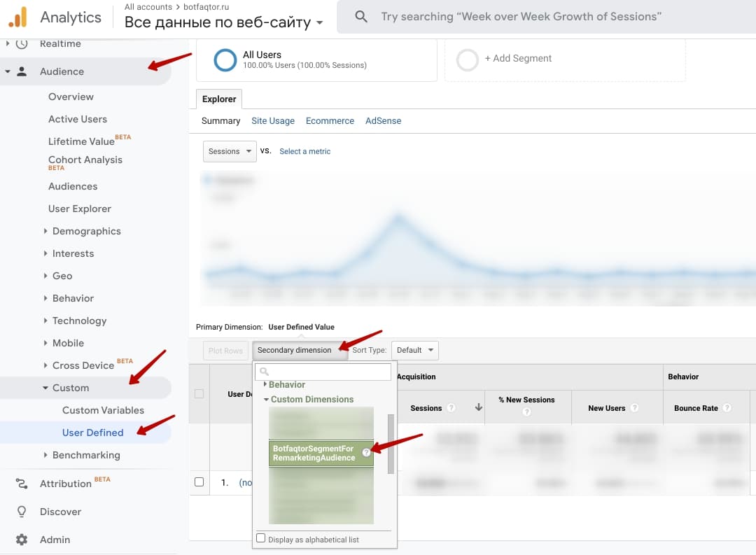Click the Select a metric link
756x555 pixels.
pyautogui.click(x=304, y=151)
